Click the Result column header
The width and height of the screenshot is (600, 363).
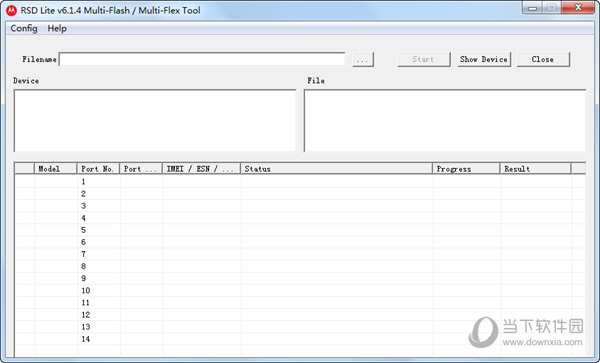(535, 169)
